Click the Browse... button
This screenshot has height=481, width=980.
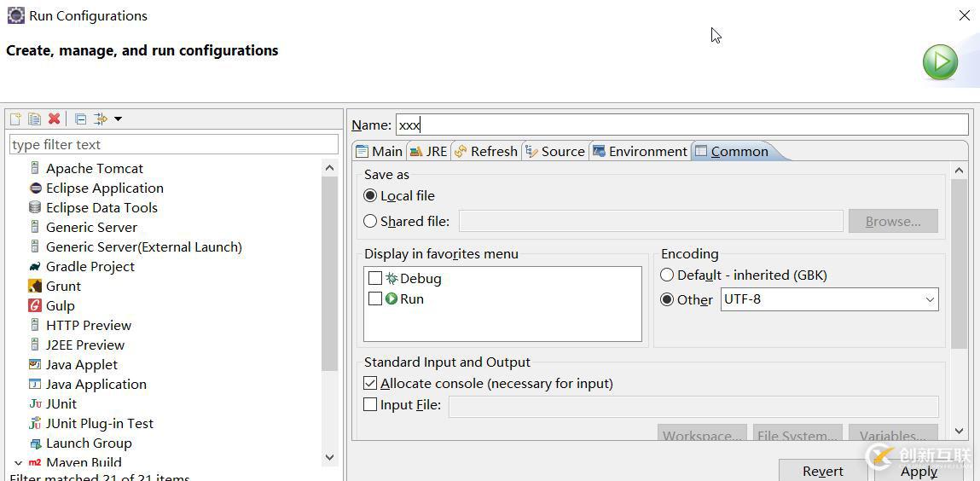click(893, 221)
